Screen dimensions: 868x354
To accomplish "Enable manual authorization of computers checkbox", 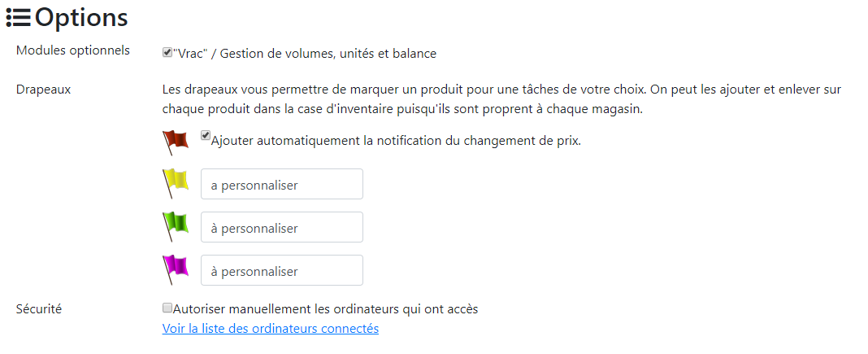I will click(x=167, y=308).
